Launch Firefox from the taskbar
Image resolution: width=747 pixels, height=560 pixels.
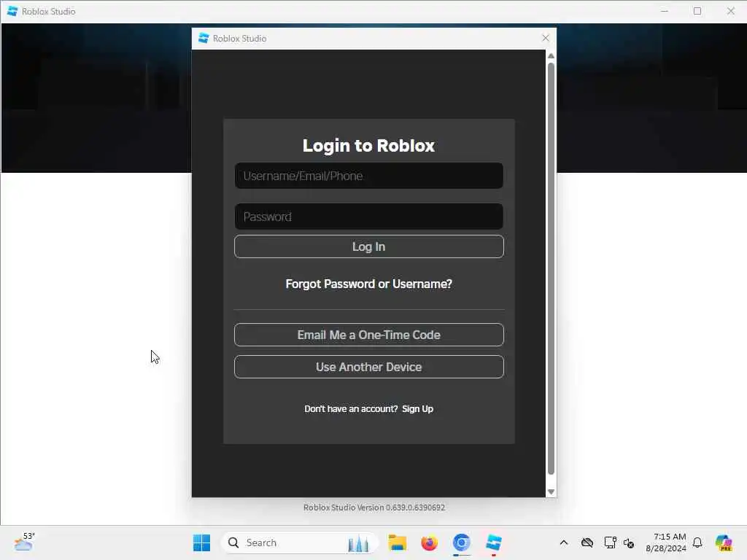pyautogui.click(x=429, y=542)
